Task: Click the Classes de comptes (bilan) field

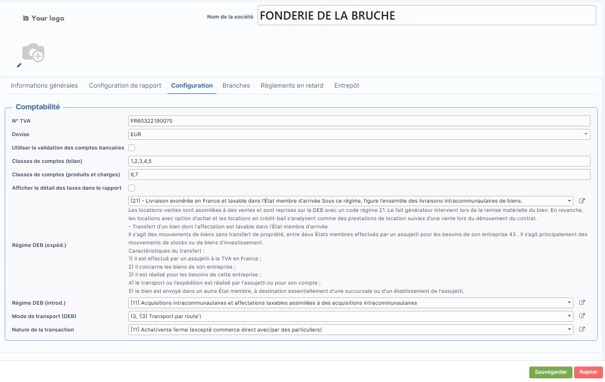Action: [359, 161]
